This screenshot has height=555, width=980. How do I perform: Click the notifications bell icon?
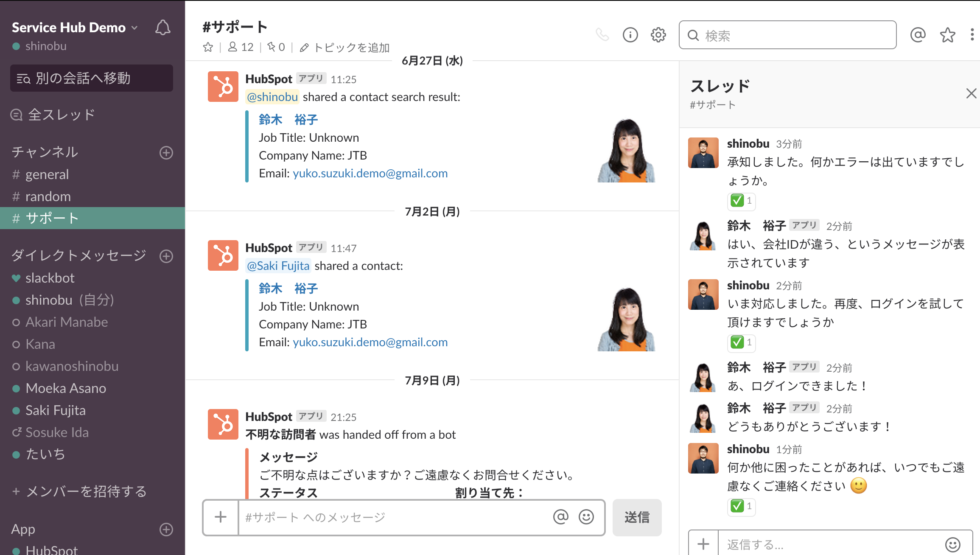pos(162,28)
